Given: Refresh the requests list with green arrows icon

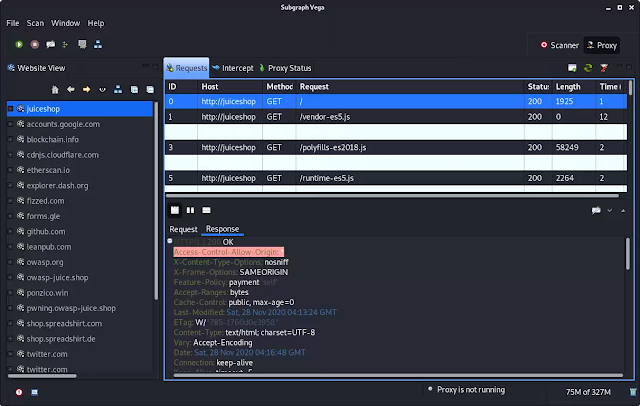Looking at the screenshot, I should click(x=588, y=68).
